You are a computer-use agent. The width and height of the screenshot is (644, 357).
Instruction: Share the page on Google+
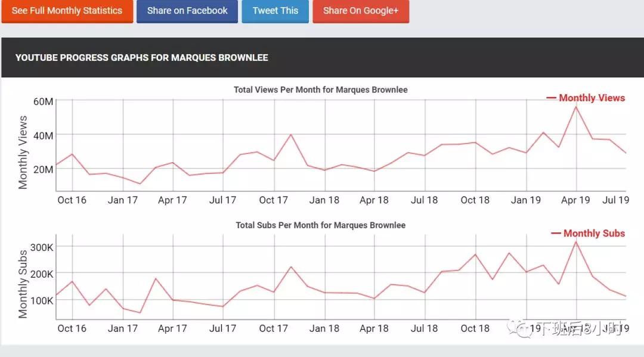361,11
